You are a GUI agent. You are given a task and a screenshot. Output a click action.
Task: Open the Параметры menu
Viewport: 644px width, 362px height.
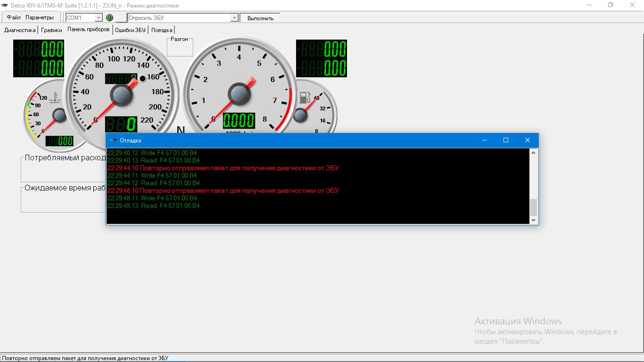click(x=40, y=17)
